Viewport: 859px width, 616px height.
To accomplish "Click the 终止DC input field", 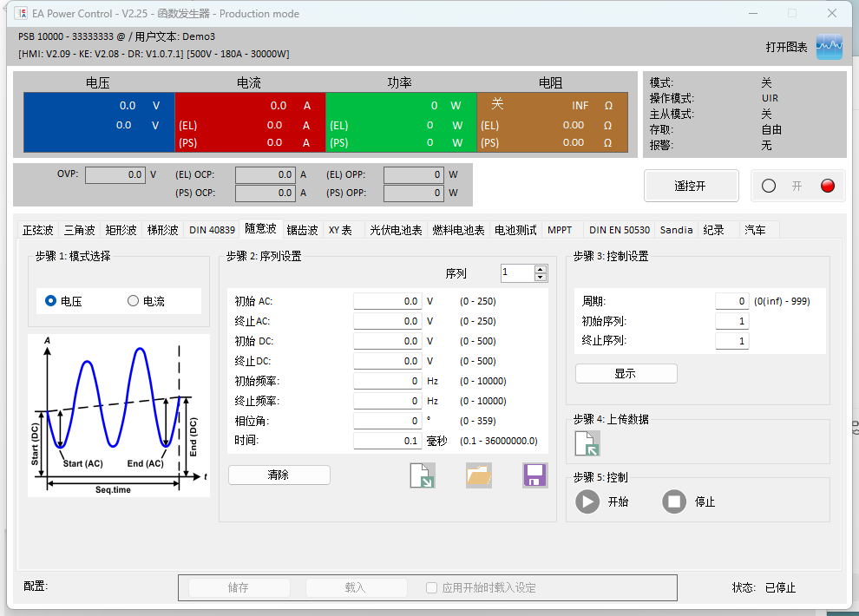I will tap(387, 361).
